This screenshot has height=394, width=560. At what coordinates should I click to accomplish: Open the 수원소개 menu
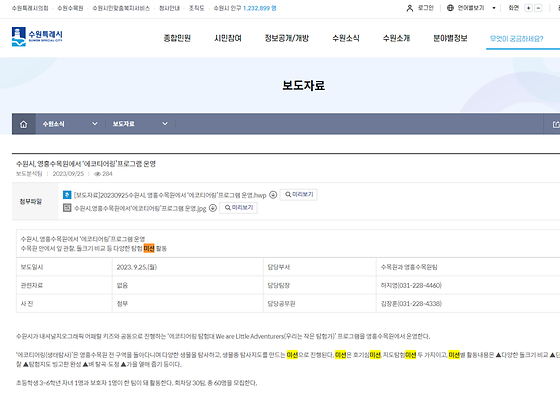tap(396, 38)
